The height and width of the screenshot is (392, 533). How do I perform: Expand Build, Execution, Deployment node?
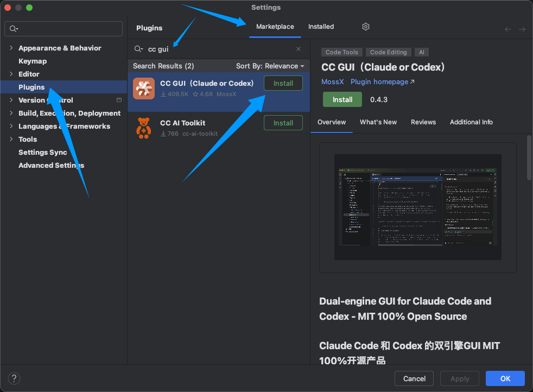point(11,113)
